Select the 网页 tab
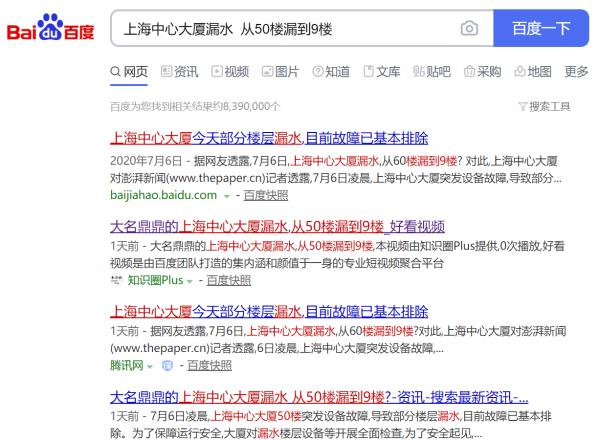Screen dimensions: 600x440 pos(129,72)
